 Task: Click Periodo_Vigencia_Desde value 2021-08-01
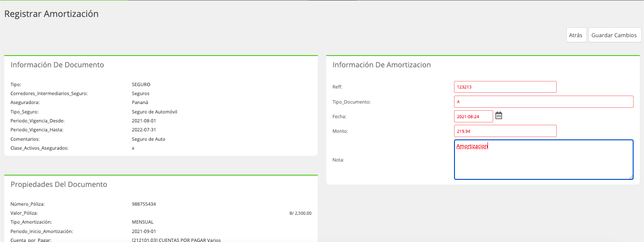pyautogui.click(x=144, y=121)
